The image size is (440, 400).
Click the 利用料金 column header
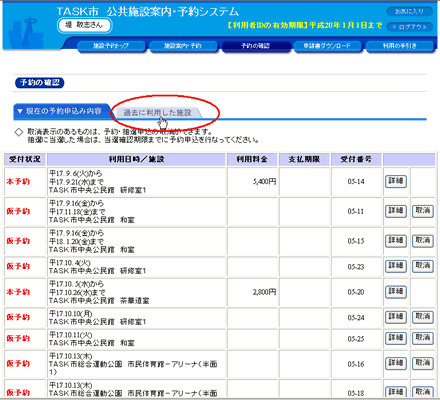[x=252, y=159]
